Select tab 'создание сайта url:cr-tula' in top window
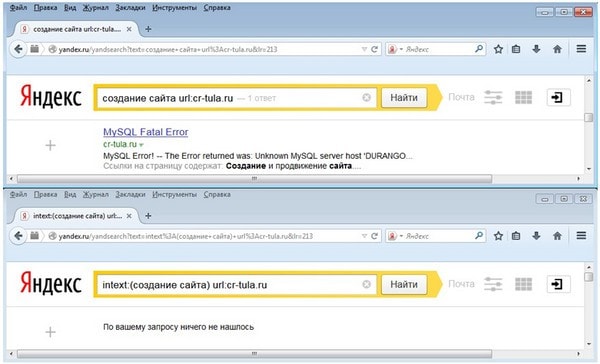Image resolution: width=600 pixels, height=364 pixels. 77,29
